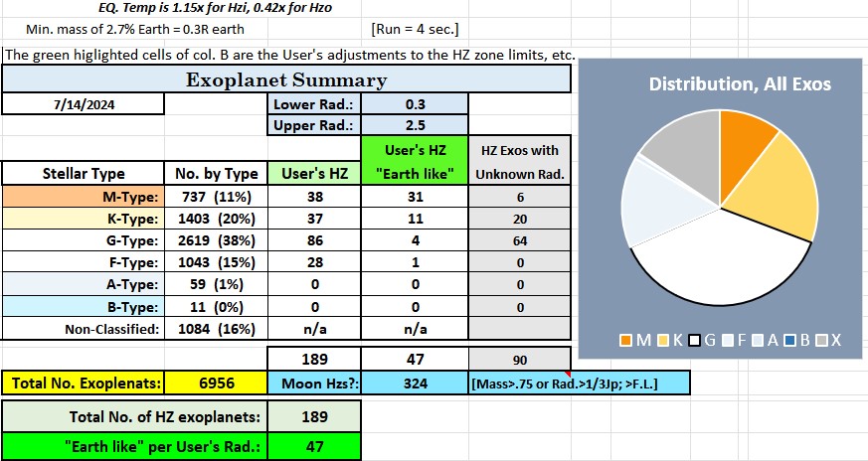Image resolution: width=868 pixels, height=461 pixels.
Task: Click the cell '1043 (15%)'
Action: (x=217, y=262)
